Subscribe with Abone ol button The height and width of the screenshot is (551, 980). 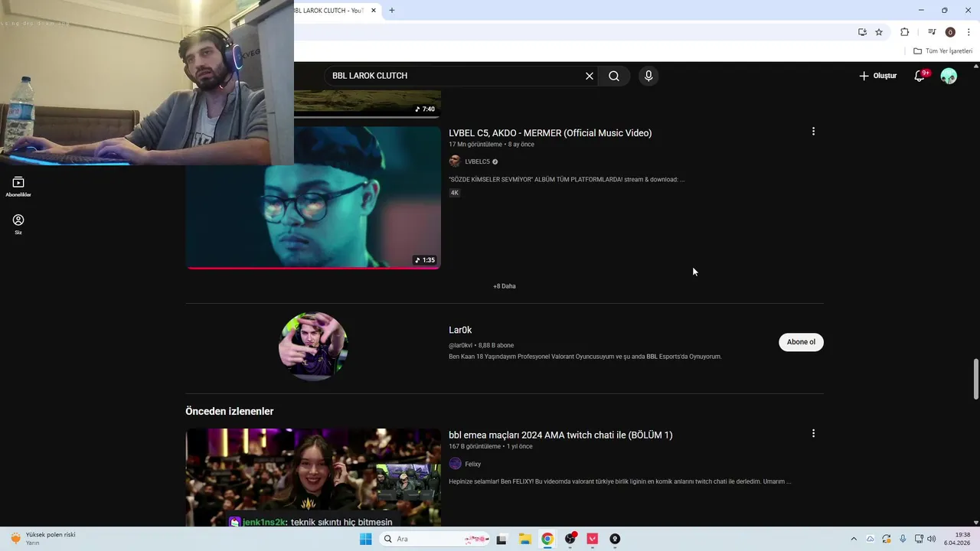point(801,342)
